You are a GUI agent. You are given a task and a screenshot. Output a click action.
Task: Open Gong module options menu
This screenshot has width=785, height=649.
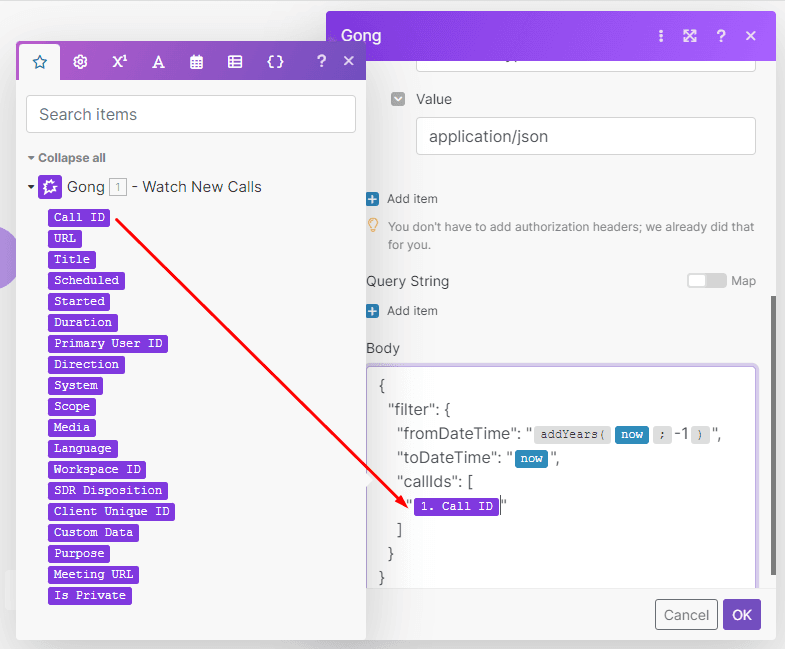pos(660,36)
